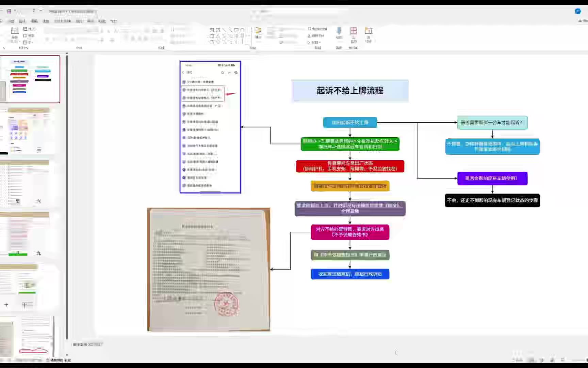Image resolution: width=588 pixels, height=368 pixels.
Task: Open the Slide Show (幻灯片放映) tab
Action: click(x=62, y=21)
